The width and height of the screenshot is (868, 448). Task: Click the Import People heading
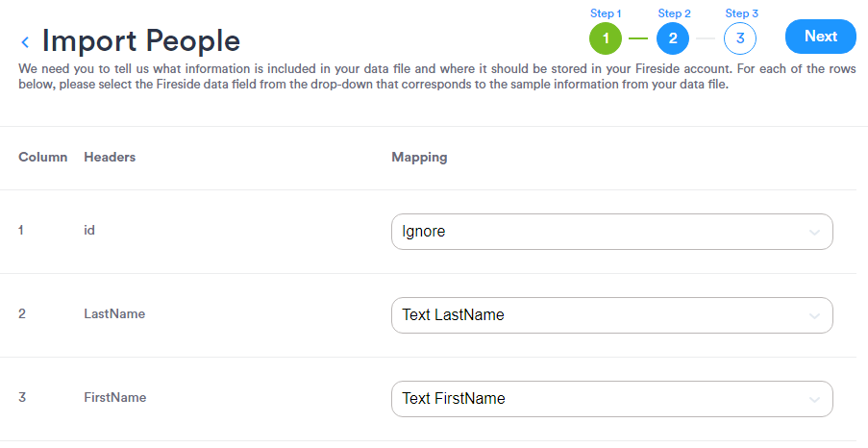pyautogui.click(x=141, y=41)
